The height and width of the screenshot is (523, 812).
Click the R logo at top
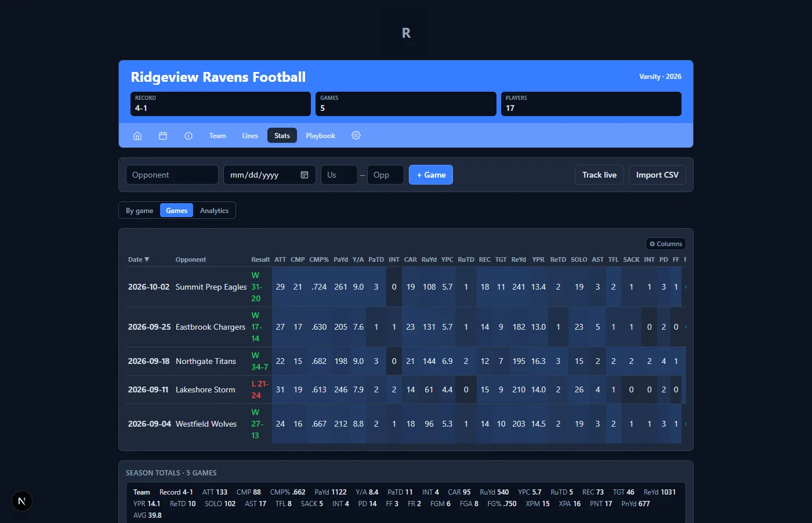tap(406, 33)
